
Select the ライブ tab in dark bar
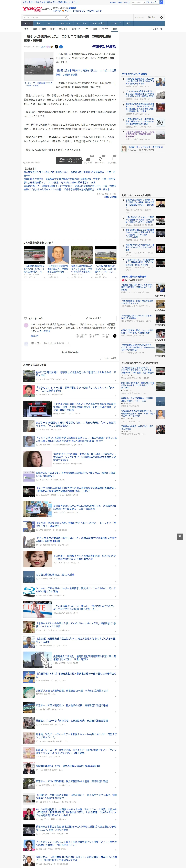(x=49, y=24)
